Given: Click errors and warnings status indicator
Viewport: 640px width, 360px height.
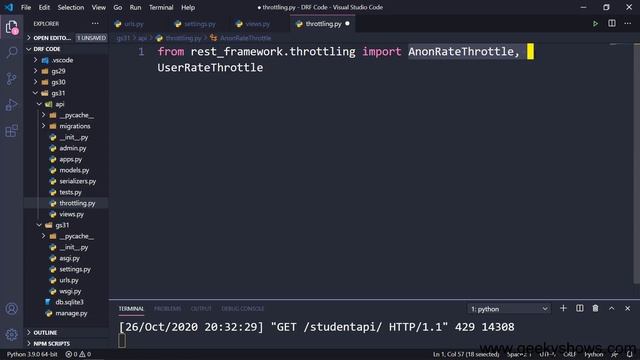Looking at the screenshot, I should pyautogui.click(x=78, y=354).
